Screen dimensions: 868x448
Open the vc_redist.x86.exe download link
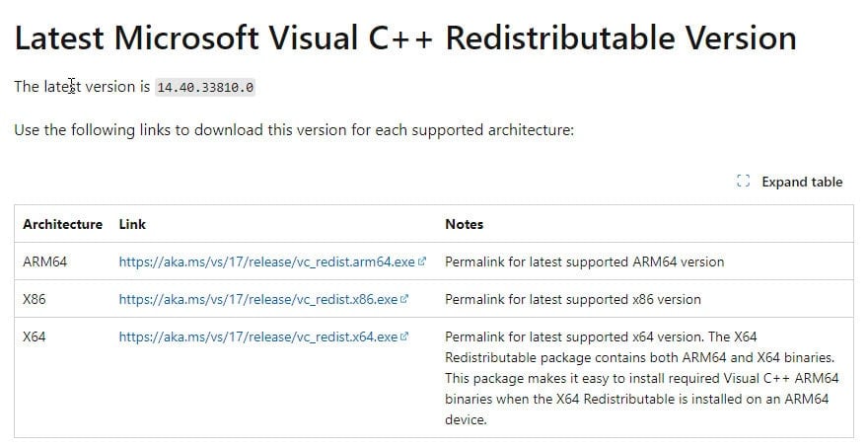[x=258, y=300]
